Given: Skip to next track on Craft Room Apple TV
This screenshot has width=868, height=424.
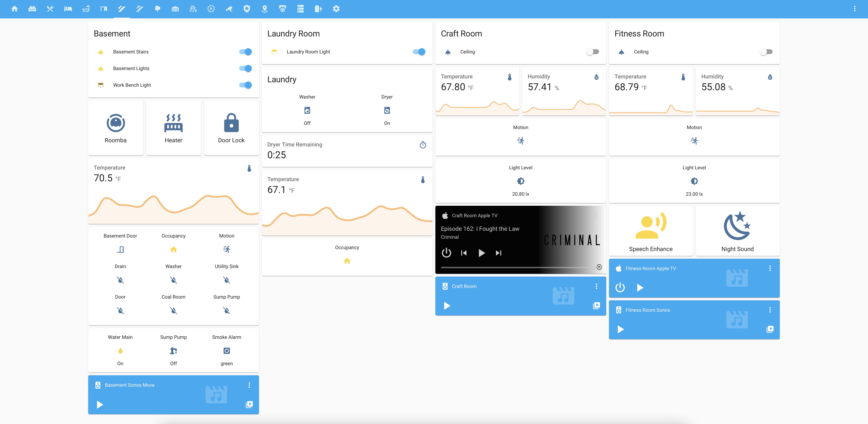Looking at the screenshot, I should [498, 253].
